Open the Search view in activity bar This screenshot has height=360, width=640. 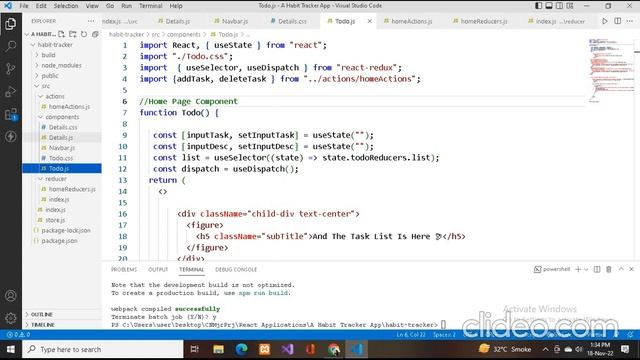click(11, 46)
